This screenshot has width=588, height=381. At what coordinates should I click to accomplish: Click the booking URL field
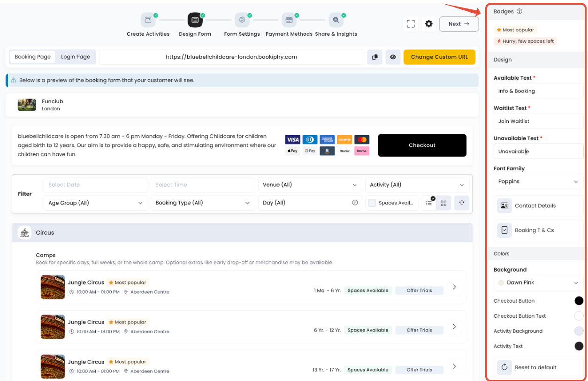click(231, 57)
